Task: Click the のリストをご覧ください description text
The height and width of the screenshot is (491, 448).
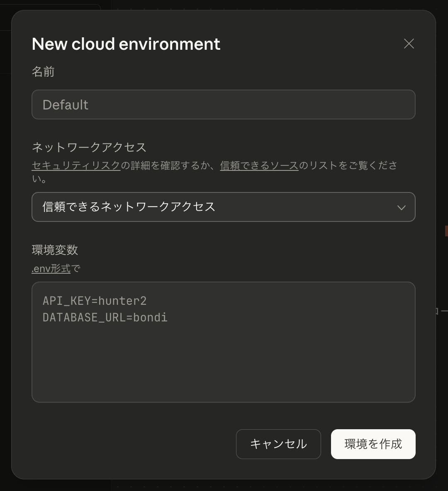Action: point(348,165)
